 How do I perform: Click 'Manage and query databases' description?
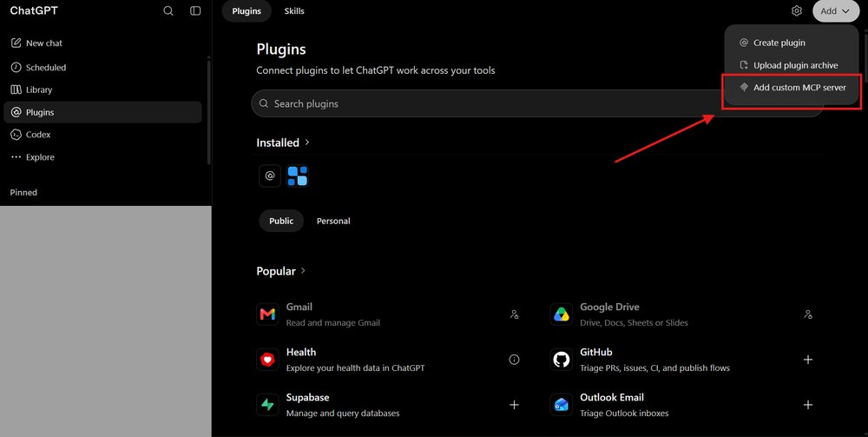[343, 414]
